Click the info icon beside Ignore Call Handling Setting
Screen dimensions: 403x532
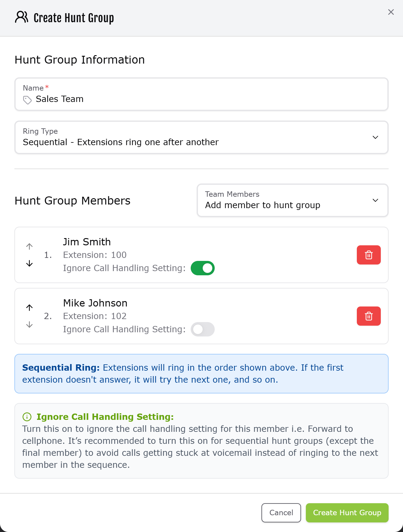click(x=27, y=417)
